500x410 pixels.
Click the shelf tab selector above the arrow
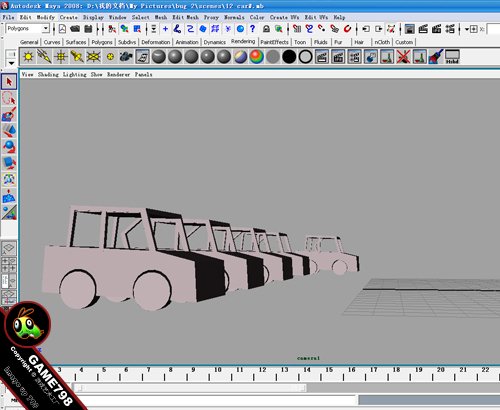(x=11, y=54)
